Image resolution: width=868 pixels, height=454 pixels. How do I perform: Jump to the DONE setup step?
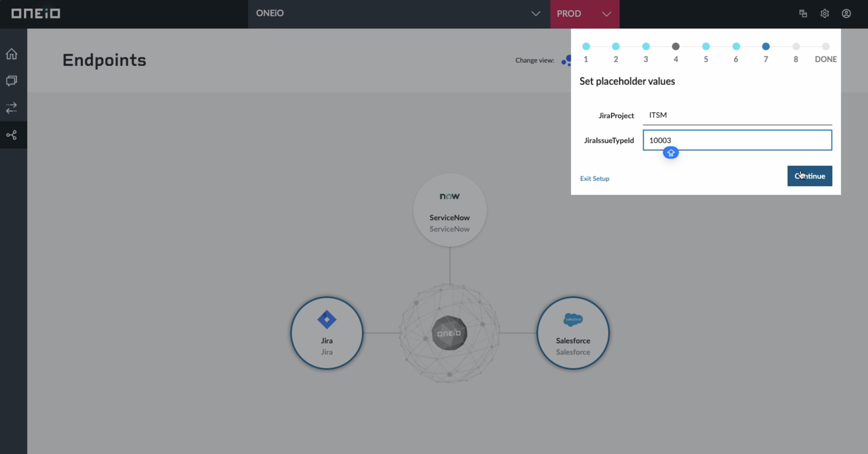point(826,46)
